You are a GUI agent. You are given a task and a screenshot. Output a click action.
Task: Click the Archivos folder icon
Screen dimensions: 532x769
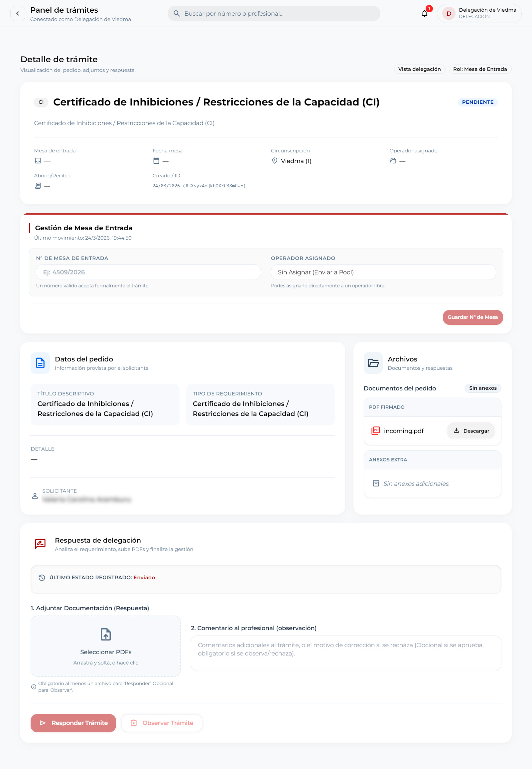coord(373,363)
